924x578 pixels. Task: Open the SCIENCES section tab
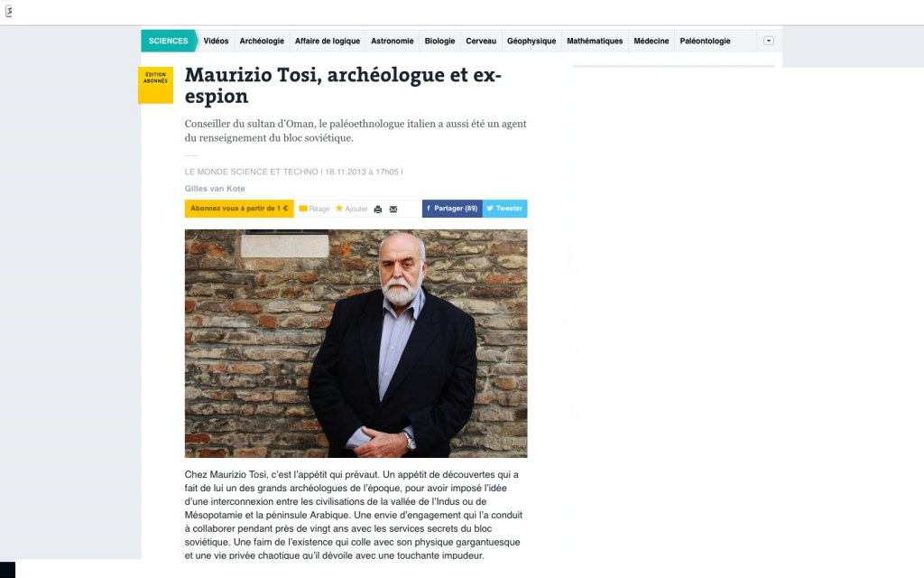(169, 41)
